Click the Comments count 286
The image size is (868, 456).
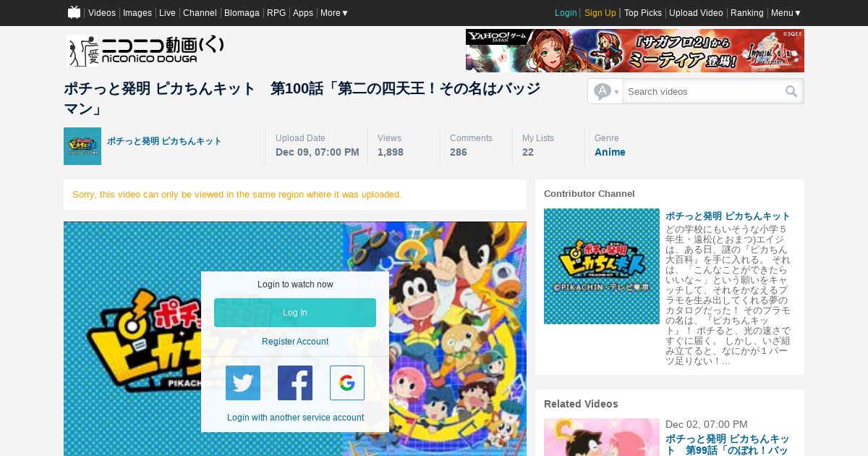point(459,152)
